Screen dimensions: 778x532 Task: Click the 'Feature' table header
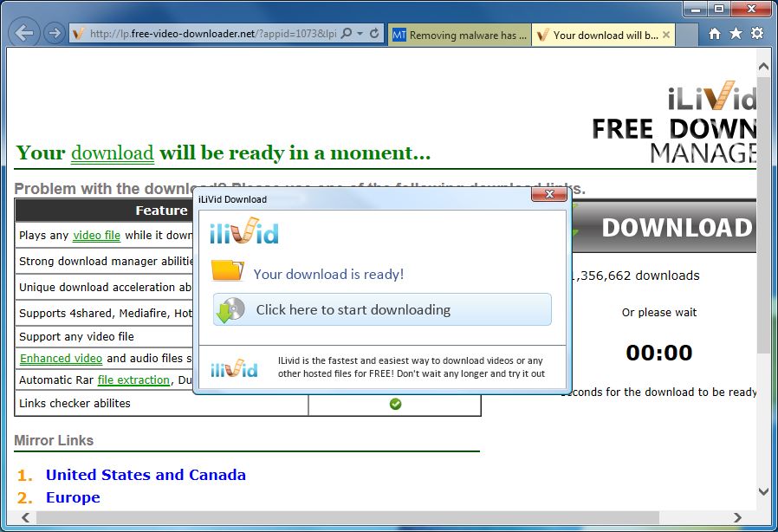pos(162,211)
